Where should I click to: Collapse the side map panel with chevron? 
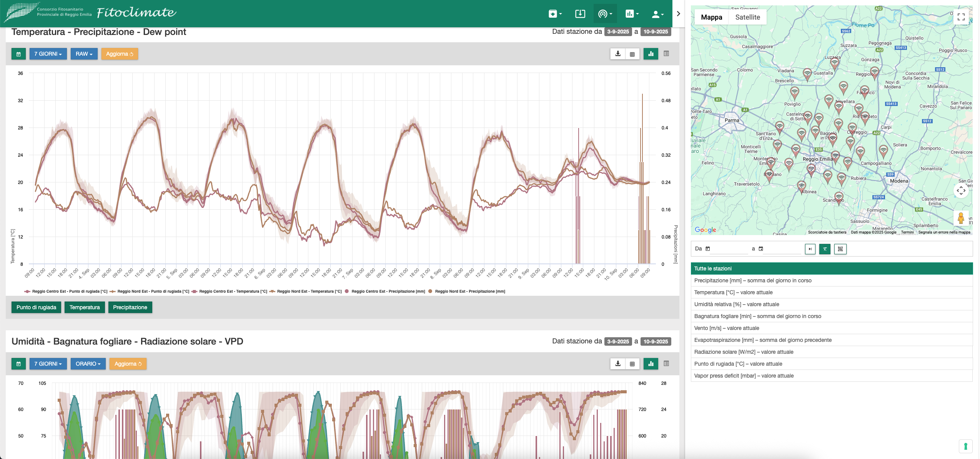tap(678, 14)
